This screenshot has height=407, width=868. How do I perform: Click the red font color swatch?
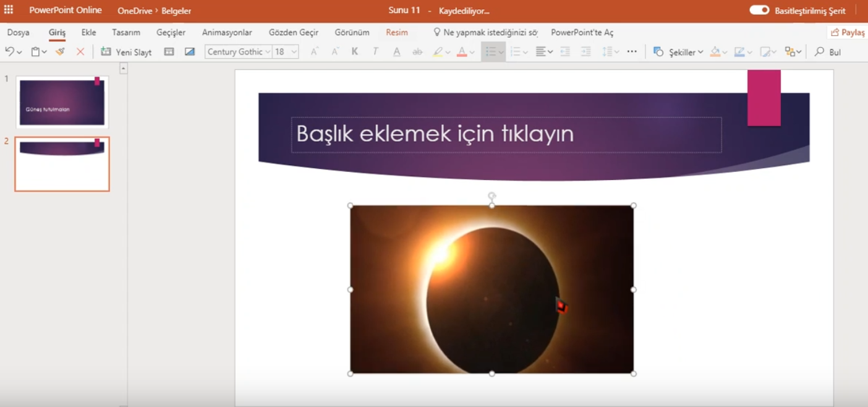[x=461, y=52]
